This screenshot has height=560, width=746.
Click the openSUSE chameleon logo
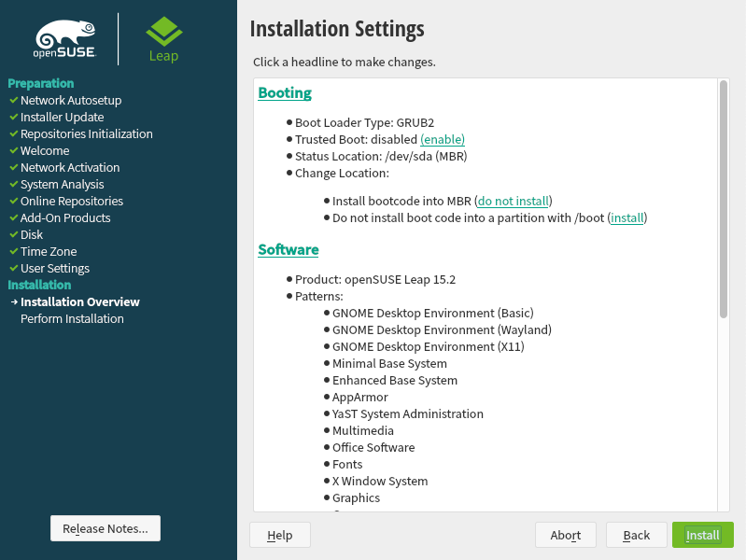(65, 39)
